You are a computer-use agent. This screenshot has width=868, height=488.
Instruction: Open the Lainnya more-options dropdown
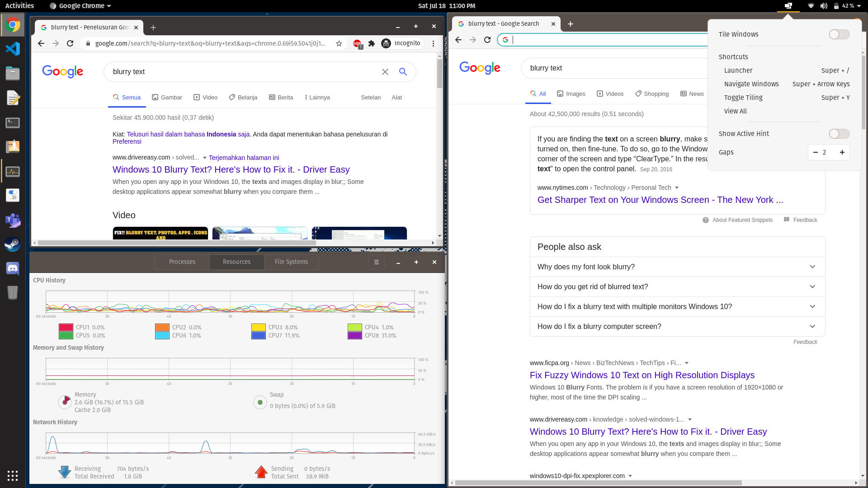pos(317,98)
